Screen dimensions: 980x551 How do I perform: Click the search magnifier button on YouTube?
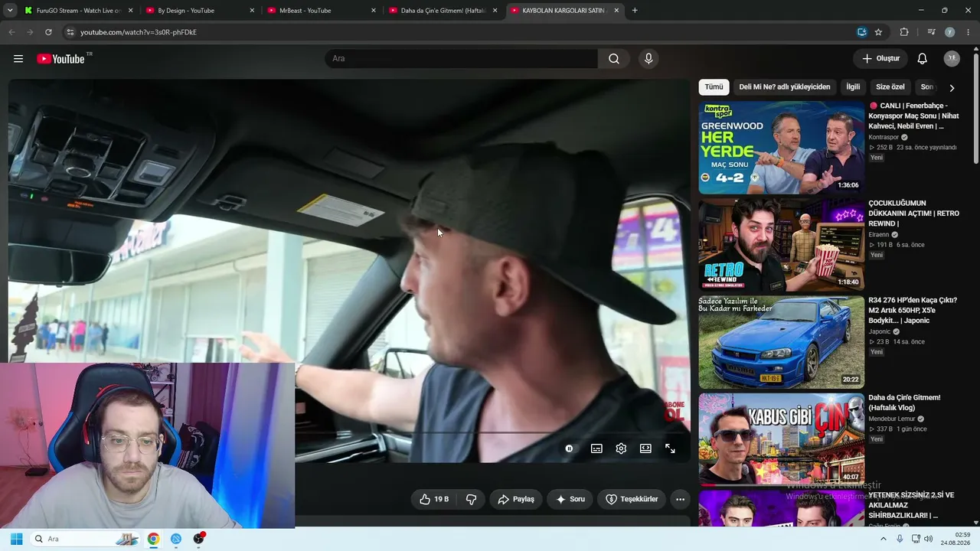click(614, 59)
